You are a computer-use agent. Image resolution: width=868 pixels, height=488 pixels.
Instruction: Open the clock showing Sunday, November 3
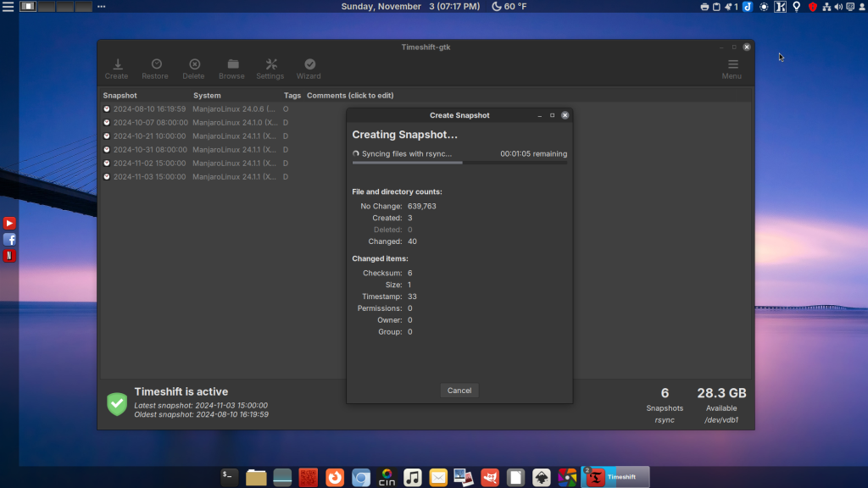410,7
